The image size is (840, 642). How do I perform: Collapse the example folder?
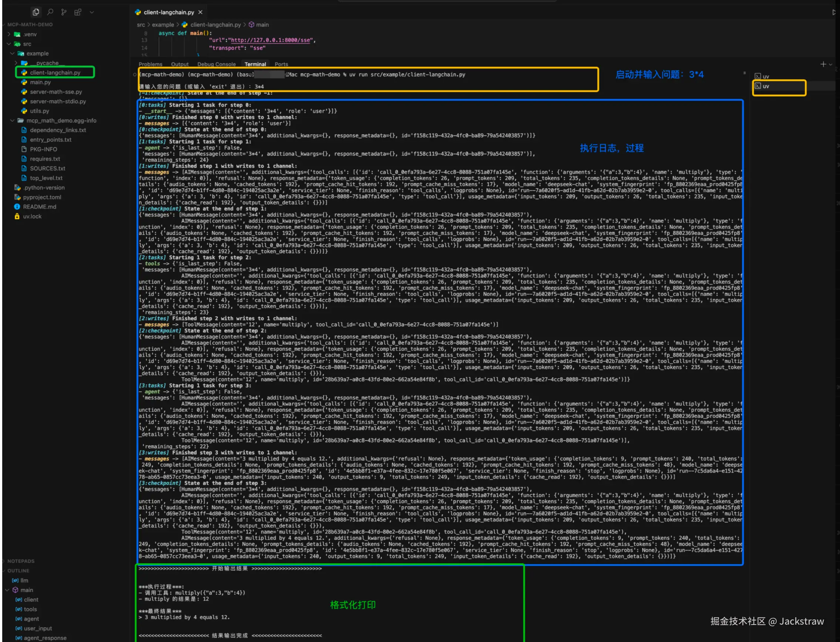[x=12, y=53]
